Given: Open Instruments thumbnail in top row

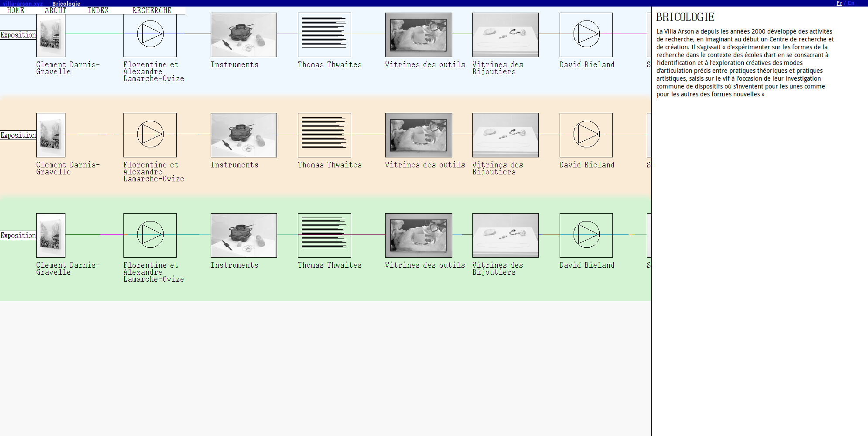Looking at the screenshot, I should click(x=244, y=34).
